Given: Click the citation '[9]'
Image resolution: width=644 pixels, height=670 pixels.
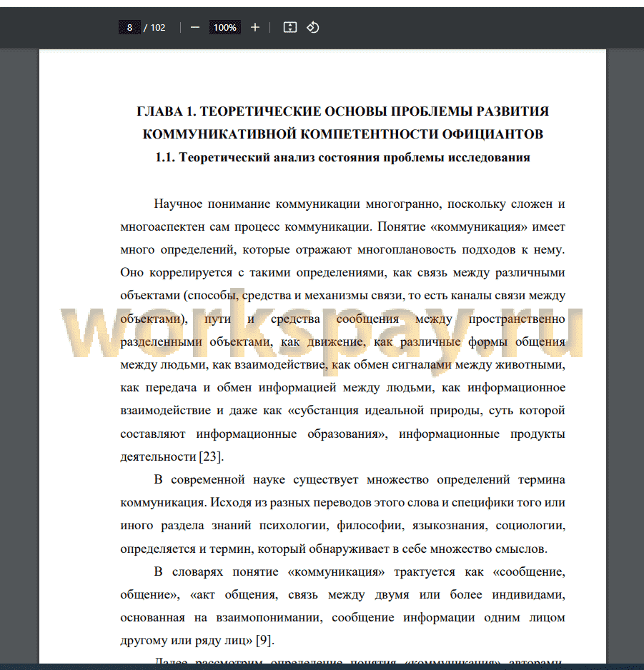Looking at the screenshot, I should click(264, 641).
